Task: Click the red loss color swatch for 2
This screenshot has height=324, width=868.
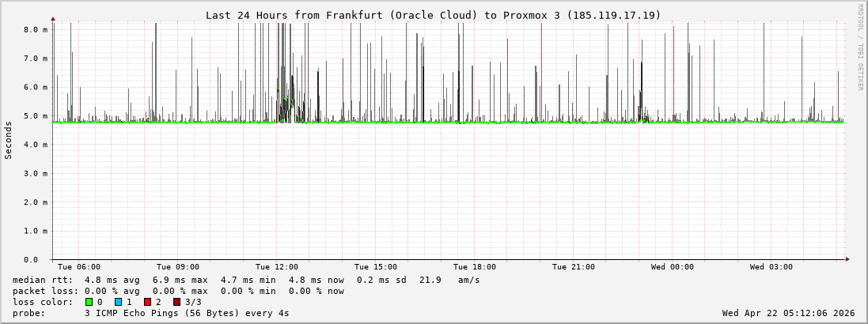Action: [147, 302]
